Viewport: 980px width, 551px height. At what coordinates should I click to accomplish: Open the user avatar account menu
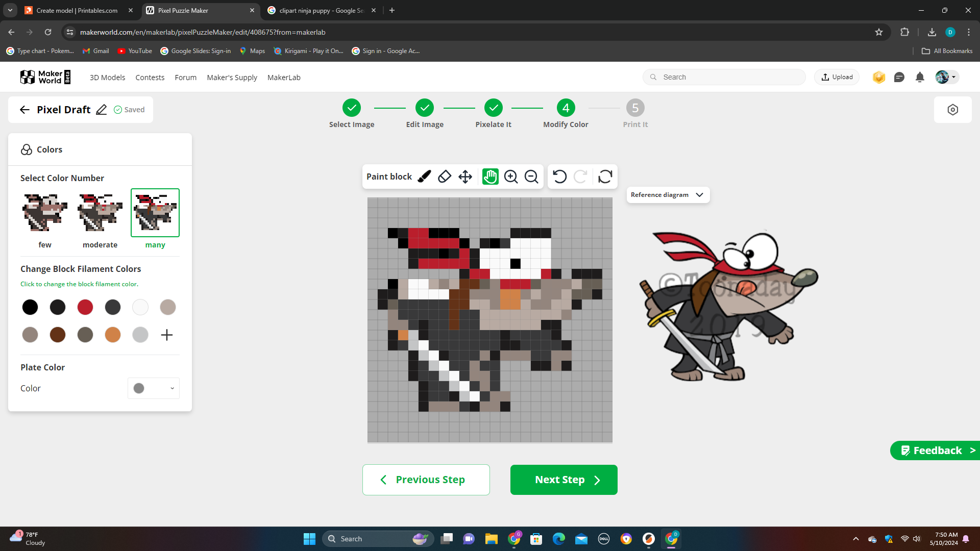click(x=947, y=77)
